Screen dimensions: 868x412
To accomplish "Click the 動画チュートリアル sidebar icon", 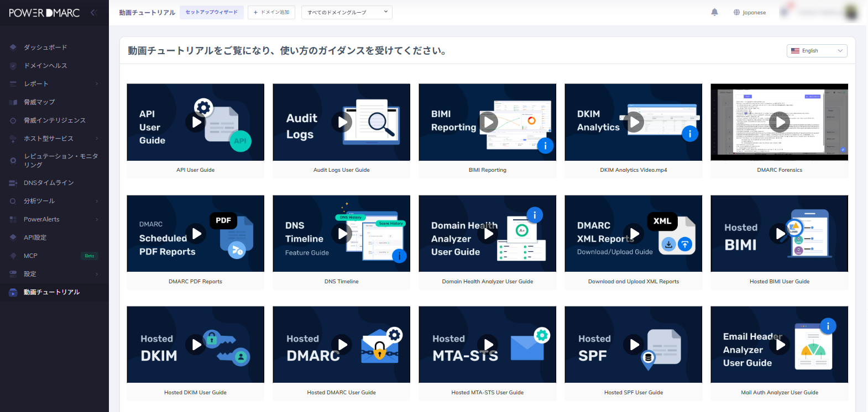I will [13, 292].
